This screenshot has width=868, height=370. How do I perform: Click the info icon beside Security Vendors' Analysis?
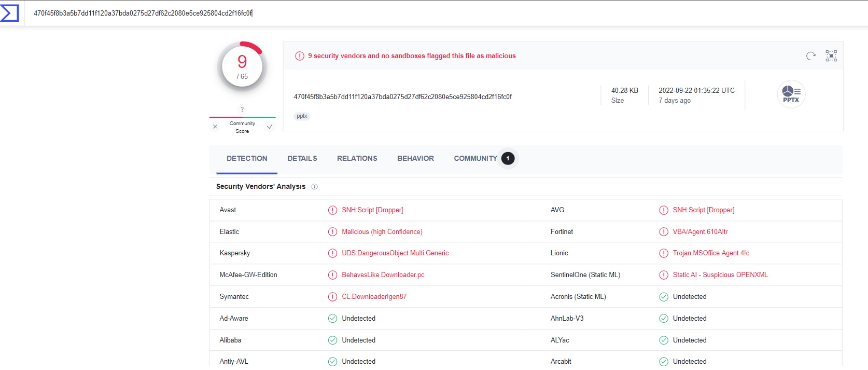[314, 187]
